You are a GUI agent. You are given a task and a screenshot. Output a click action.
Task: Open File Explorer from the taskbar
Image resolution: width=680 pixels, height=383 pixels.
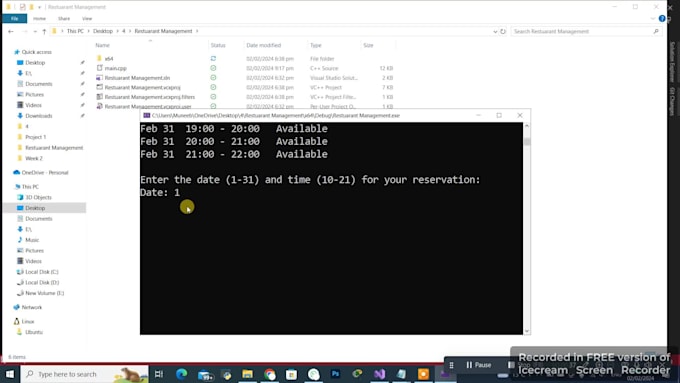[x=247, y=374]
